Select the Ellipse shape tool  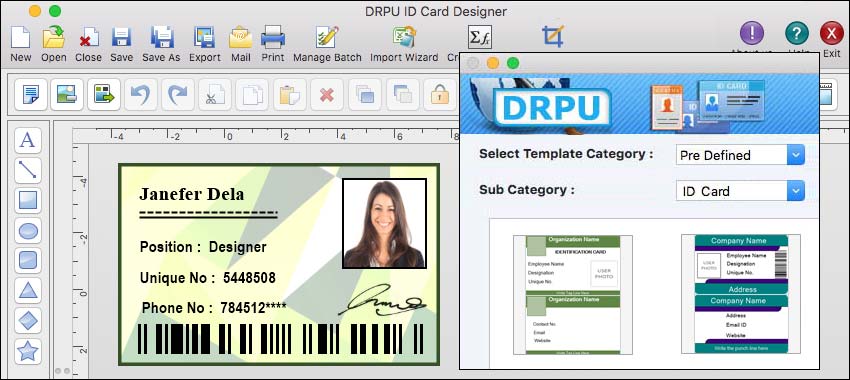28,231
